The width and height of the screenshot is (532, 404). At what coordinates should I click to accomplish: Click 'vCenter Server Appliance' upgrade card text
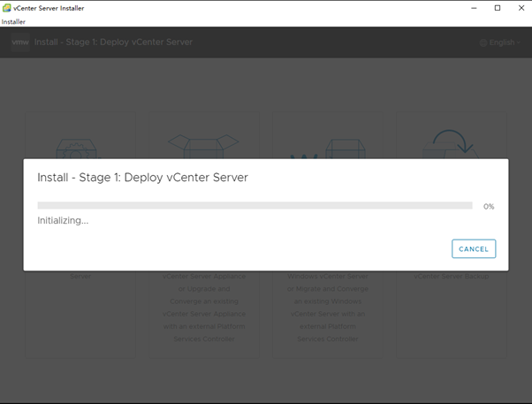point(204,276)
